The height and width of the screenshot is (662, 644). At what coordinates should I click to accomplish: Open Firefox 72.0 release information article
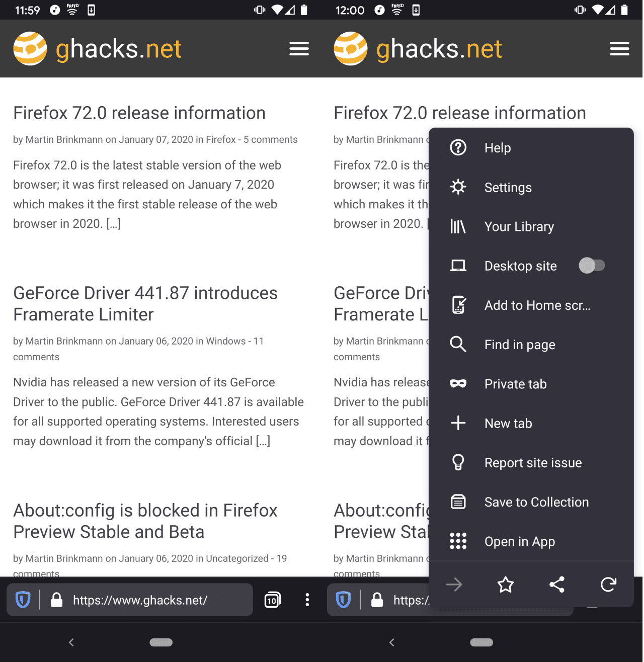click(139, 113)
